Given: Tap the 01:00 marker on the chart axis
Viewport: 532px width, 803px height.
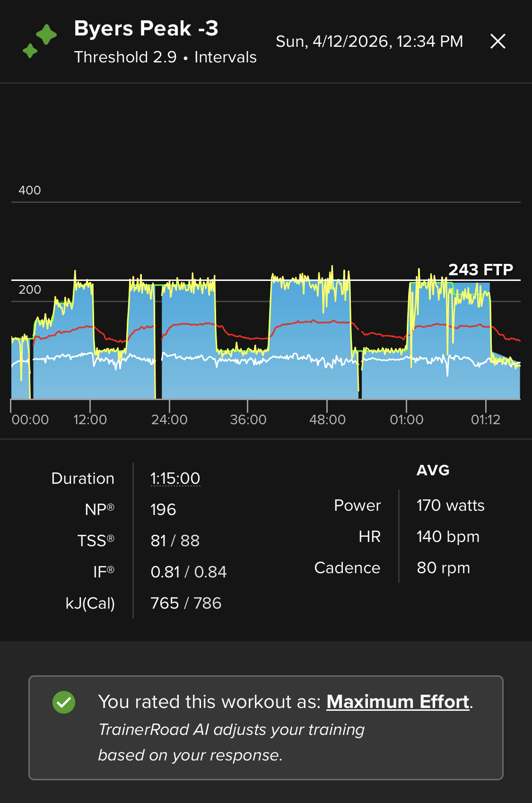Looking at the screenshot, I should [x=406, y=419].
